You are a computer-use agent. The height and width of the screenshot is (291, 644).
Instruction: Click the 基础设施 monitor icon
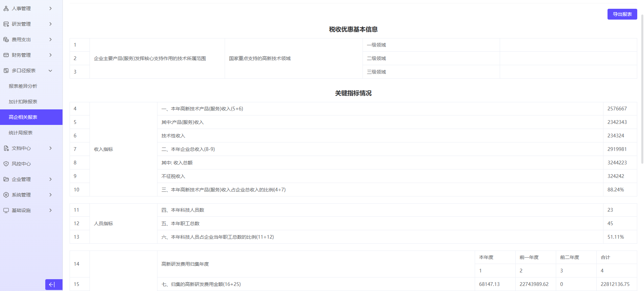tap(6, 210)
